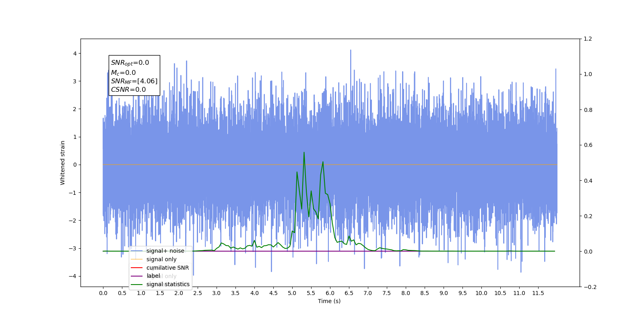Viewport: 644px width, 322px height.
Task: Click left y-axis tick label 0
Action: pos(75,165)
